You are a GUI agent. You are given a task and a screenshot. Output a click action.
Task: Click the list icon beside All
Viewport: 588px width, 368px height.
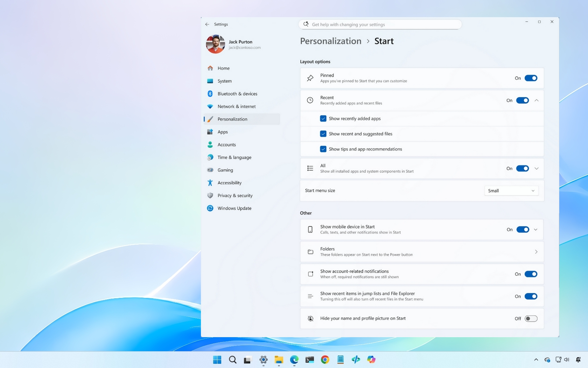(x=310, y=169)
